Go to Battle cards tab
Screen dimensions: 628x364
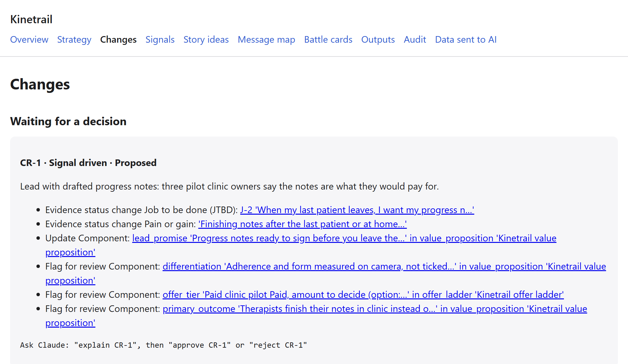click(x=328, y=40)
